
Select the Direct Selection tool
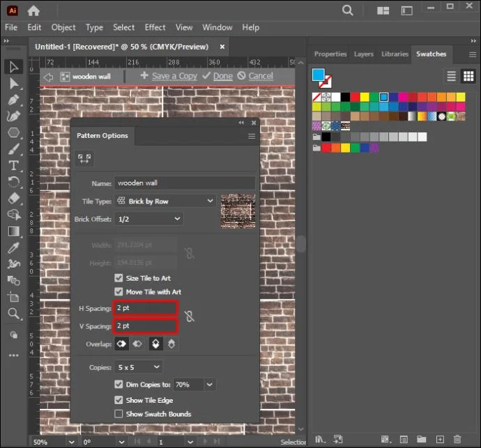point(14,84)
